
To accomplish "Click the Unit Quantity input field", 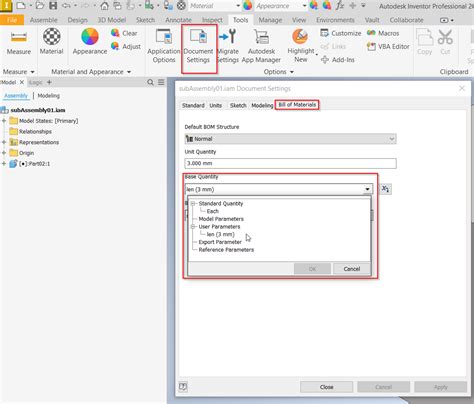I will coord(290,163).
